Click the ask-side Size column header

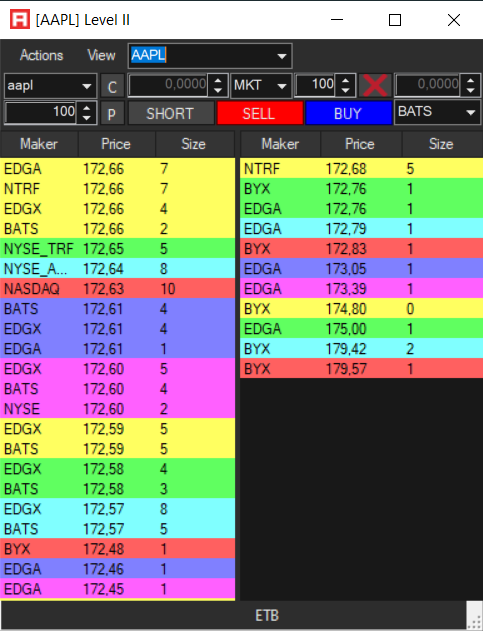(442, 144)
